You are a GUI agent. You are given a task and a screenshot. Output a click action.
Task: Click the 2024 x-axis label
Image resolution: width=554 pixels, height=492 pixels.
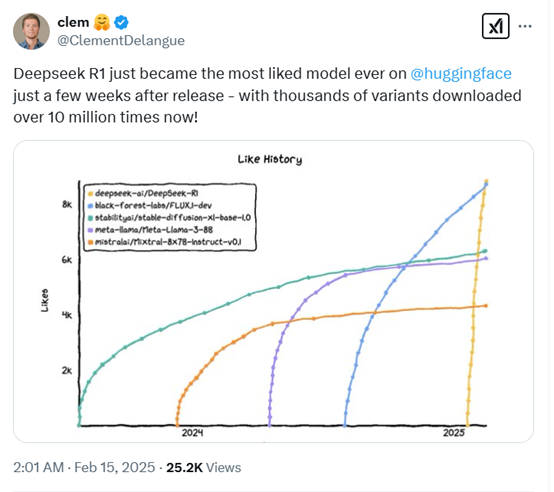[x=192, y=433]
